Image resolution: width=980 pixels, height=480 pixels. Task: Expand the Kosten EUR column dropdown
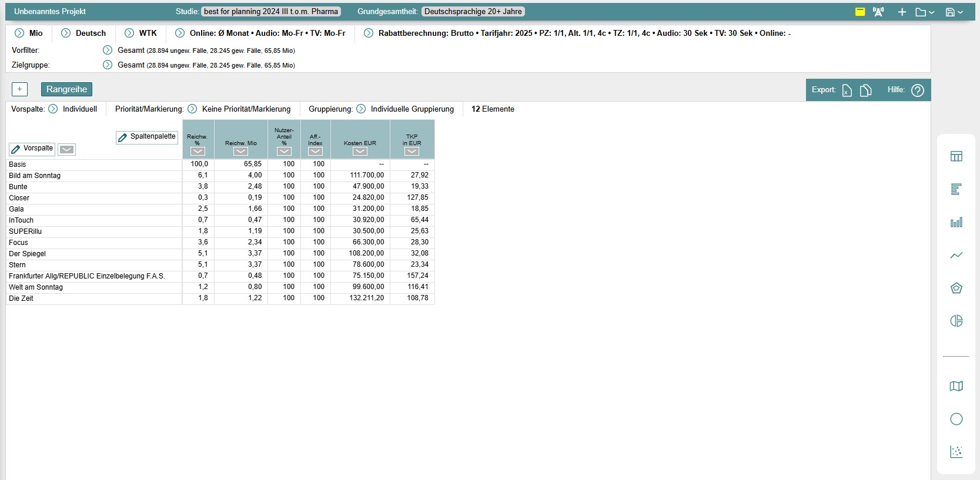360,152
